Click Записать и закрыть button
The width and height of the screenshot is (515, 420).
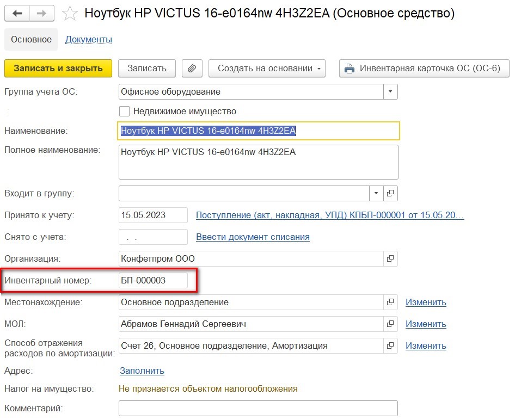point(58,68)
